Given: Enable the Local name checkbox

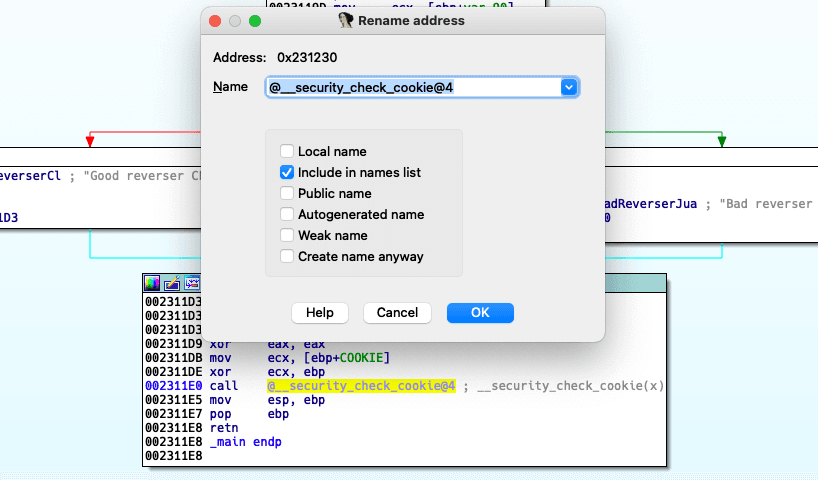Looking at the screenshot, I should (287, 151).
